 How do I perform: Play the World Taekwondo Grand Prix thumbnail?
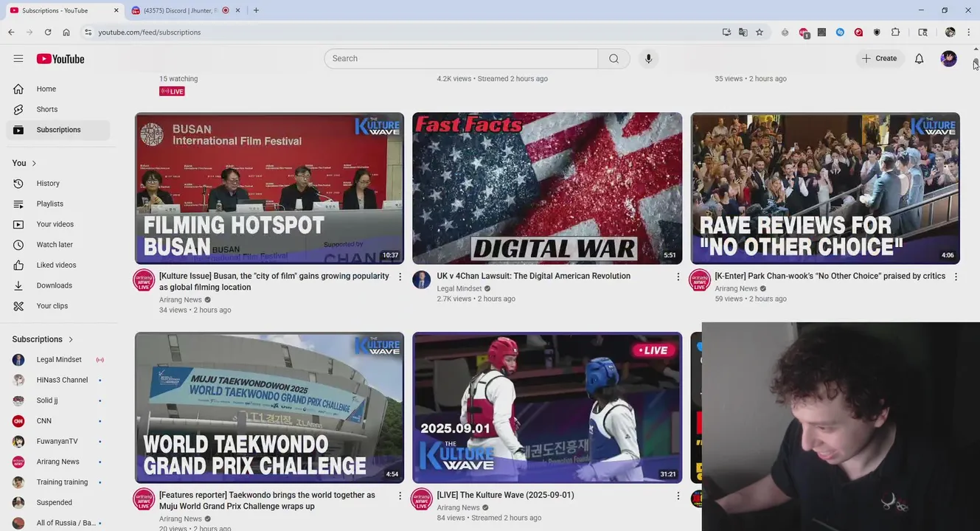pyautogui.click(x=269, y=407)
